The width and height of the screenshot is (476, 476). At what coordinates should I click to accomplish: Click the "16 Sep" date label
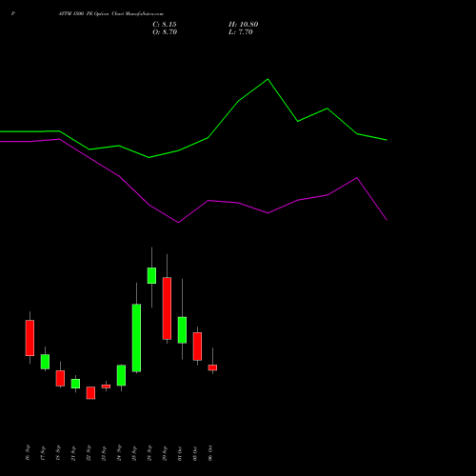pos(28,452)
